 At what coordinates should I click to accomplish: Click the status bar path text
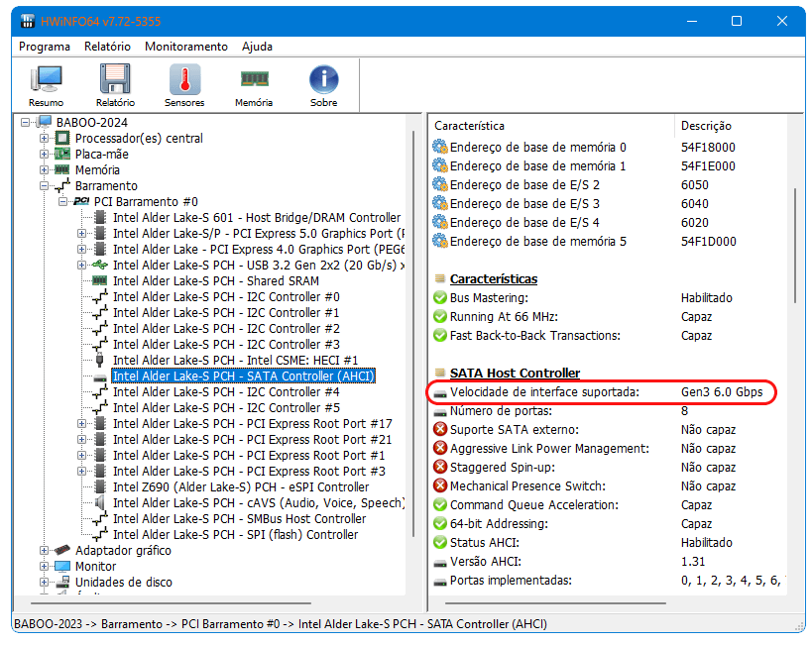(281, 624)
